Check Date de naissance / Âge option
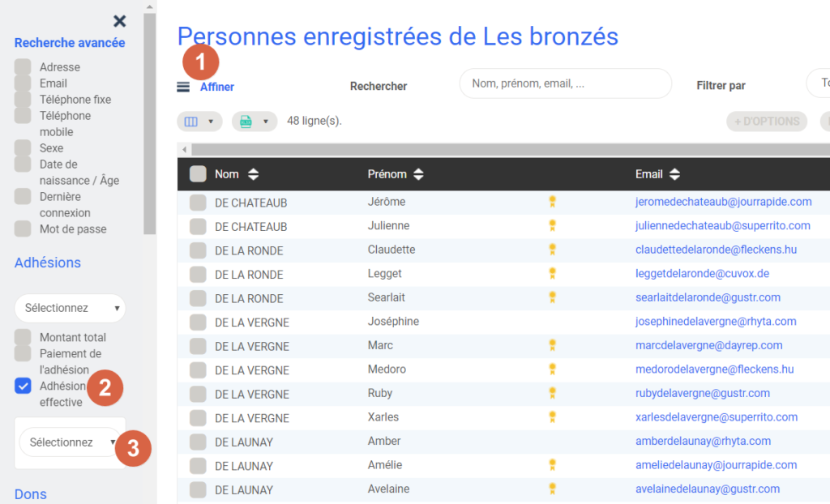The width and height of the screenshot is (830, 504). point(23,164)
